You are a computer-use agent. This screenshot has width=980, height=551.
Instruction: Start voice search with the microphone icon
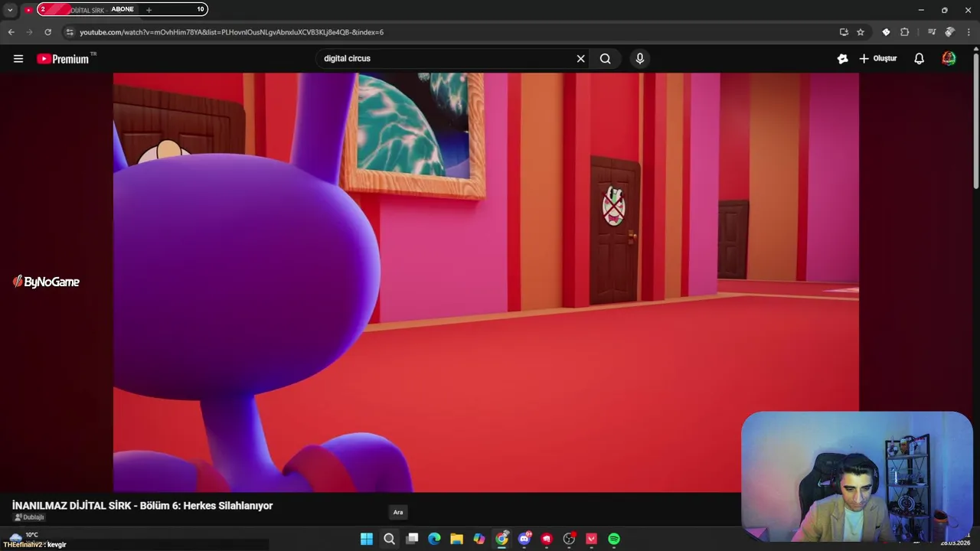(x=640, y=59)
